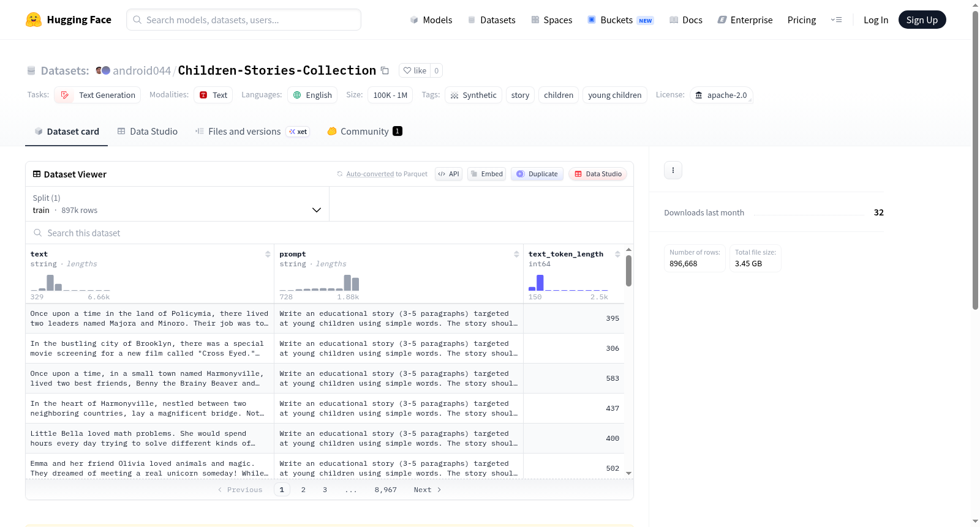Expand the Split train dropdown
This screenshot has width=980, height=527.
coord(177,204)
